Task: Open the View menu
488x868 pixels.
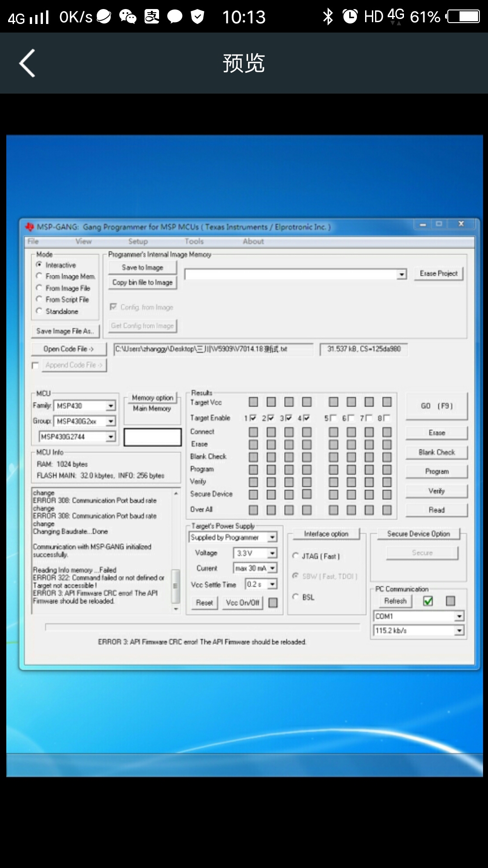Action: (x=84, y=241)
